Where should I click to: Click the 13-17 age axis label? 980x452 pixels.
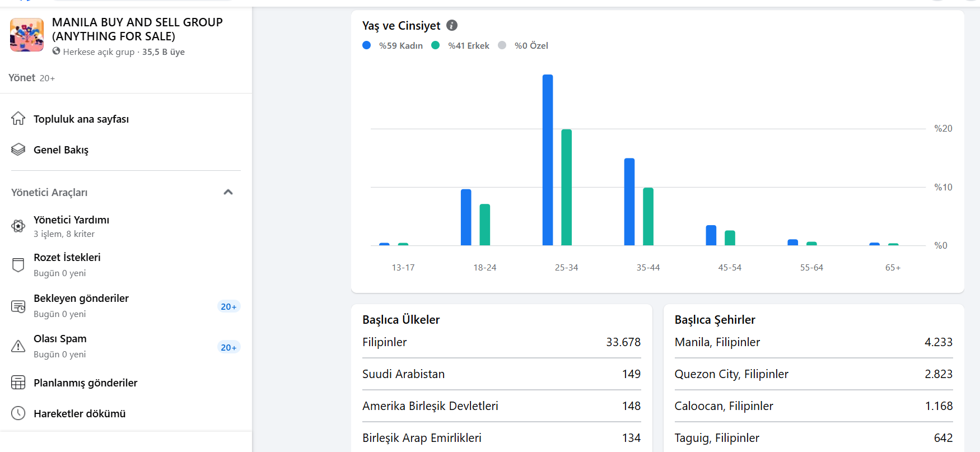pos(403,268)
